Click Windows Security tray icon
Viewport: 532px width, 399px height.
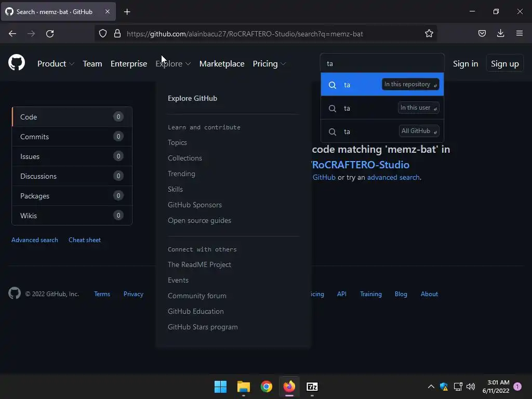click(x=444, y=387)
